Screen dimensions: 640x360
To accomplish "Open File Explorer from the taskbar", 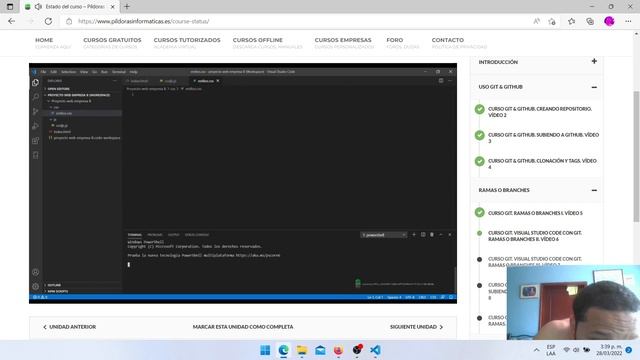I will (302, 350).
